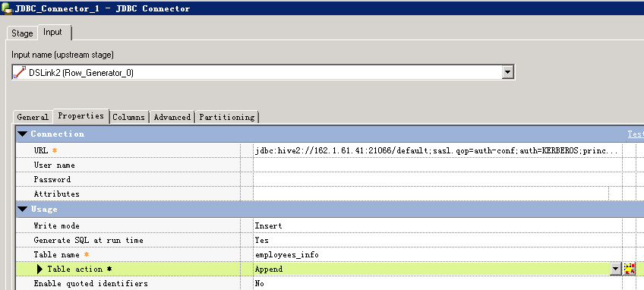Switch to the Stage tab
This screenshot has width=644, height=290.
point(22,33)
